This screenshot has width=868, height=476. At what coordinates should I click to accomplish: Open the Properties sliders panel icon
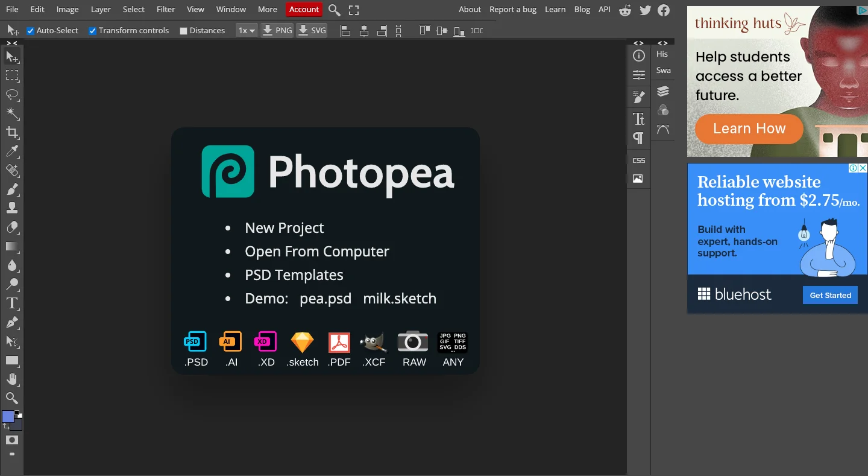coord(639,75)
